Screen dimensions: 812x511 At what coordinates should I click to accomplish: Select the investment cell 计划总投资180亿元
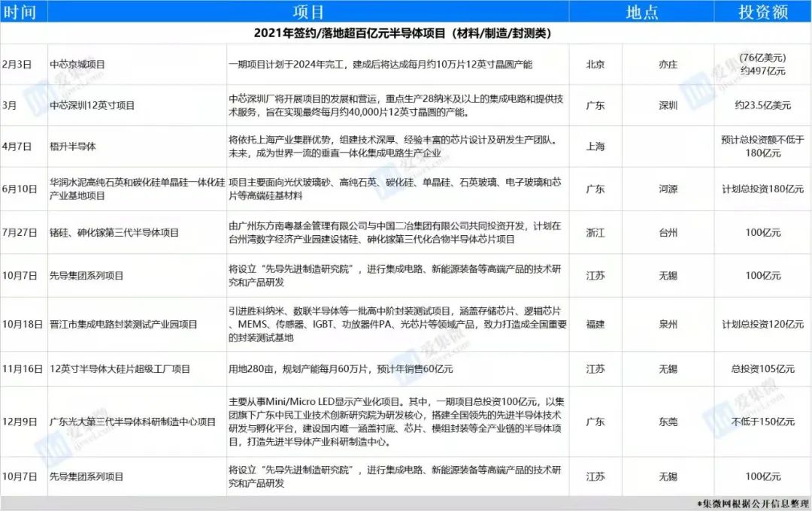(763, 189)
